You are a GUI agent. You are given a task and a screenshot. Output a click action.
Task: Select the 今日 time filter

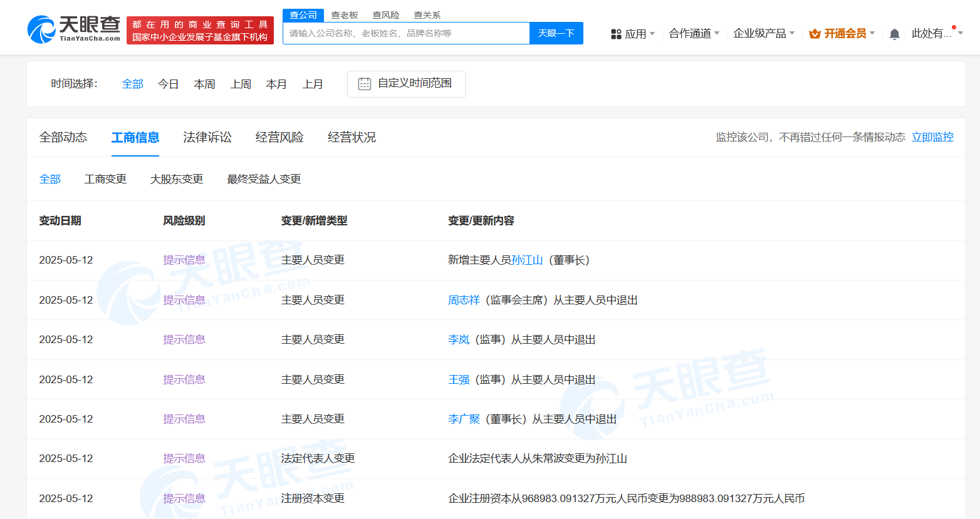tap(169, 84)
